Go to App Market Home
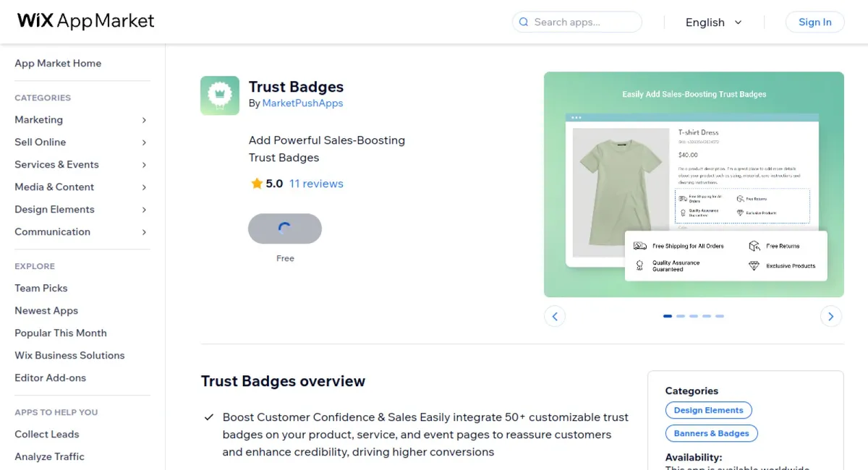This screenshot has width=868, height=470. (58, 63)
